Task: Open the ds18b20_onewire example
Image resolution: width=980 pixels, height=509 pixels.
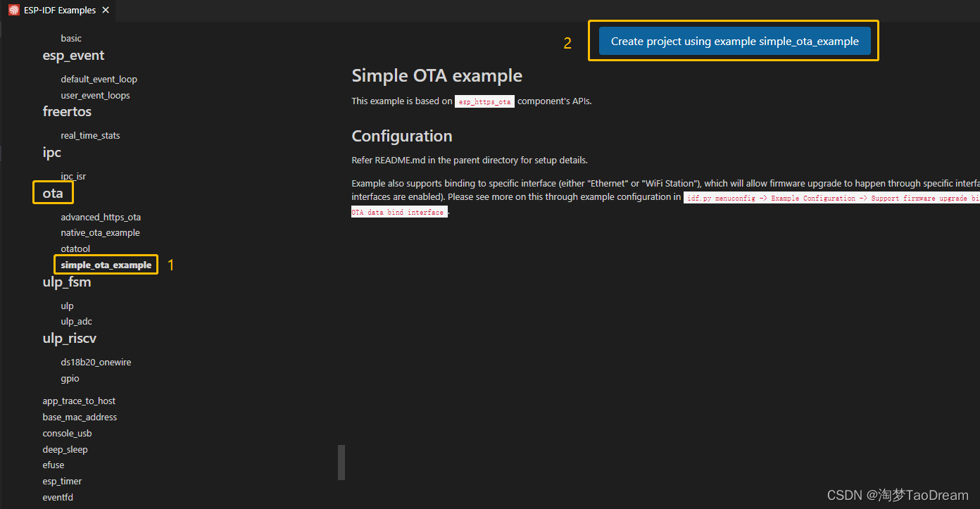Action: click(96, 363)
